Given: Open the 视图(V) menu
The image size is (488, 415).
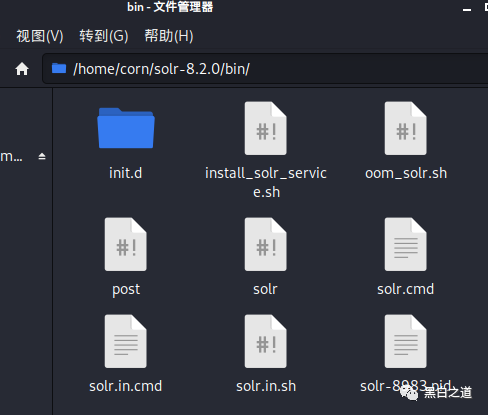Looking at the screenshot, I should click(x=40, y=36).
